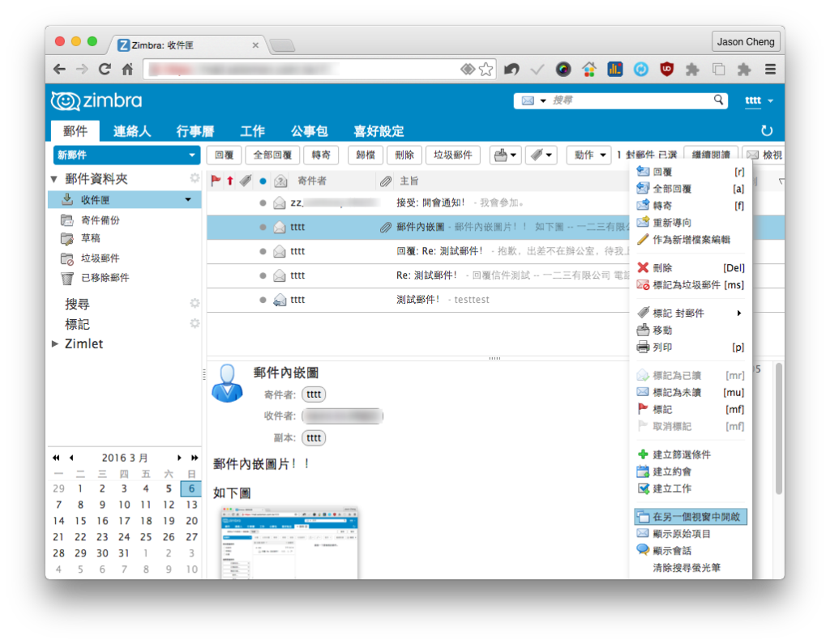Switch to the 連絡人 tab

132,131
